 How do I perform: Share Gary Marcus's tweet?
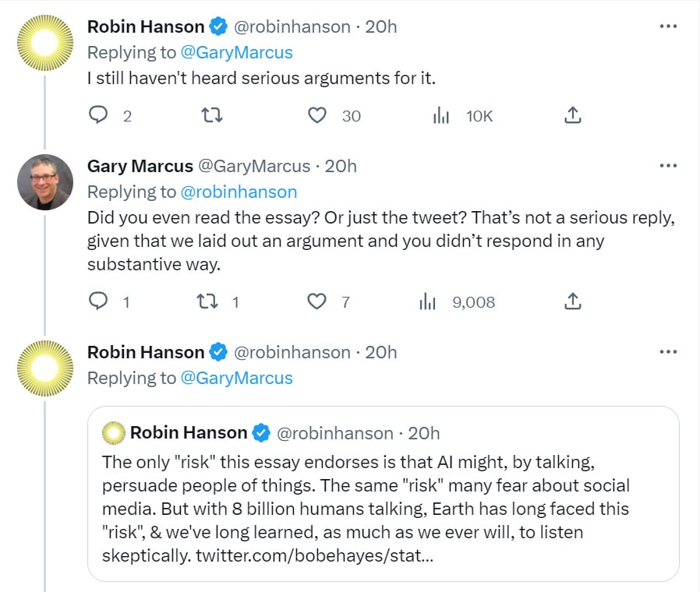point(572,301)
